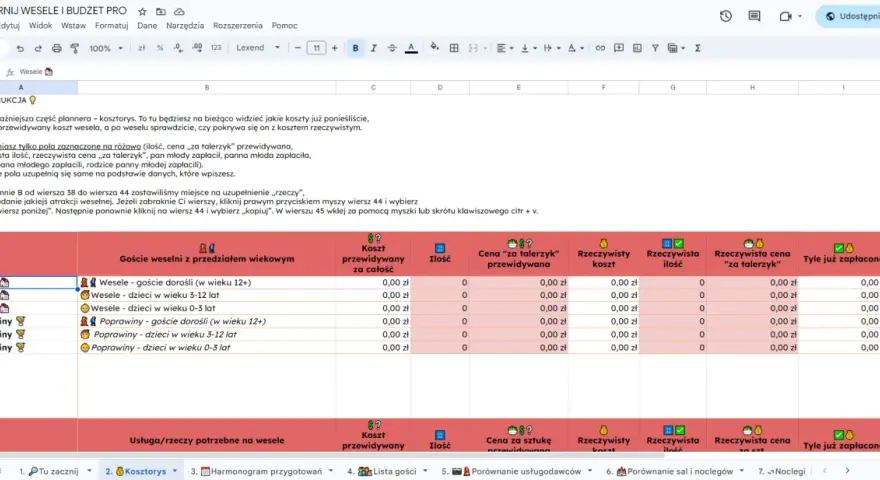The image size is (880, 480).
Task: Print the spreadsheet
Action: (x=57, y=48)
